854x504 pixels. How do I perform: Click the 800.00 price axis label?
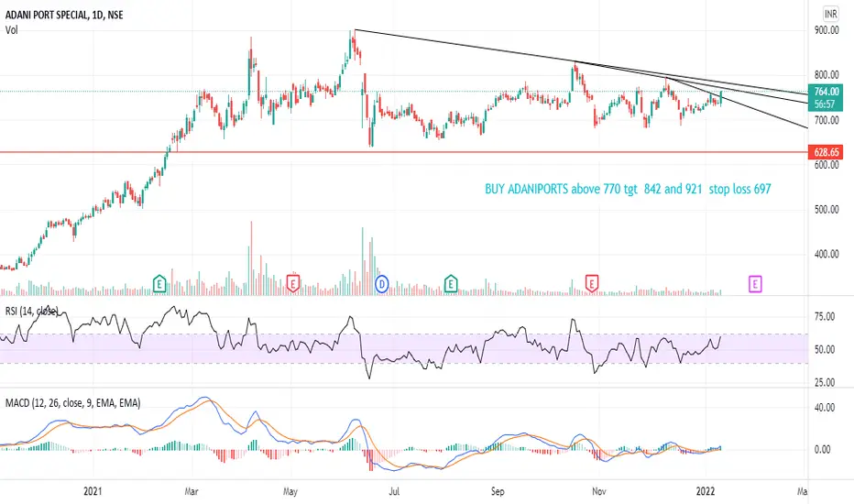(x=827, y=75)
